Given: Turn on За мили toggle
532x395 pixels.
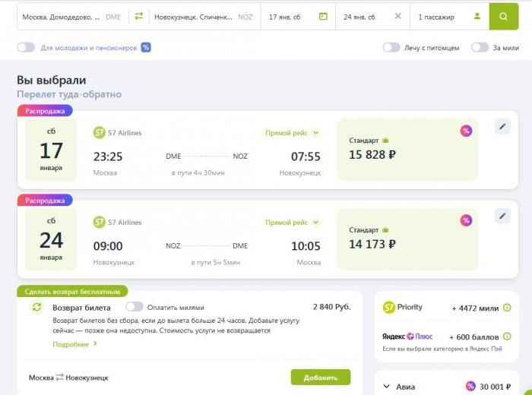Looking at the screenshot, I should pyautogui.click(x=480, y=47).
